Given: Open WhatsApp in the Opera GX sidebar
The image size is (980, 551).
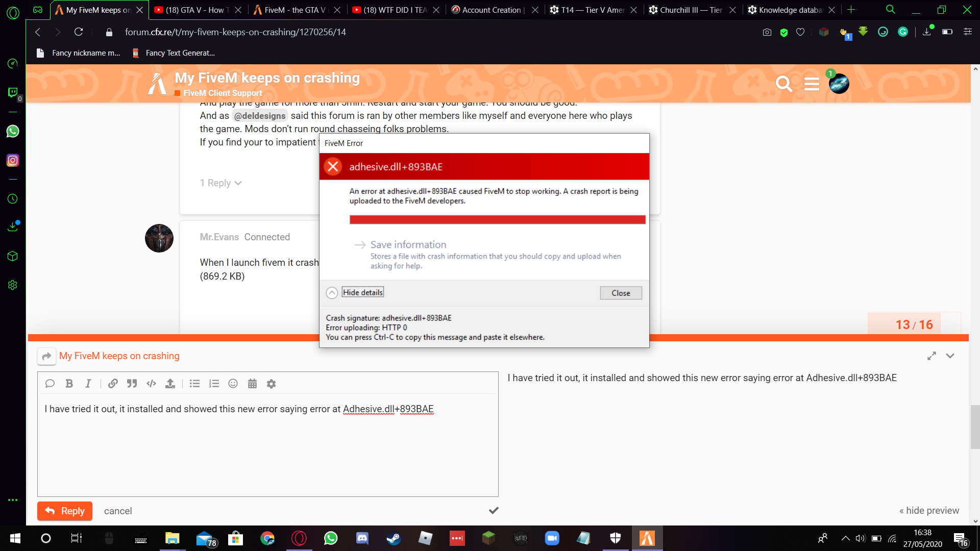Looking at the screenshot, I should pyautogui.click(x=13, y=131).
